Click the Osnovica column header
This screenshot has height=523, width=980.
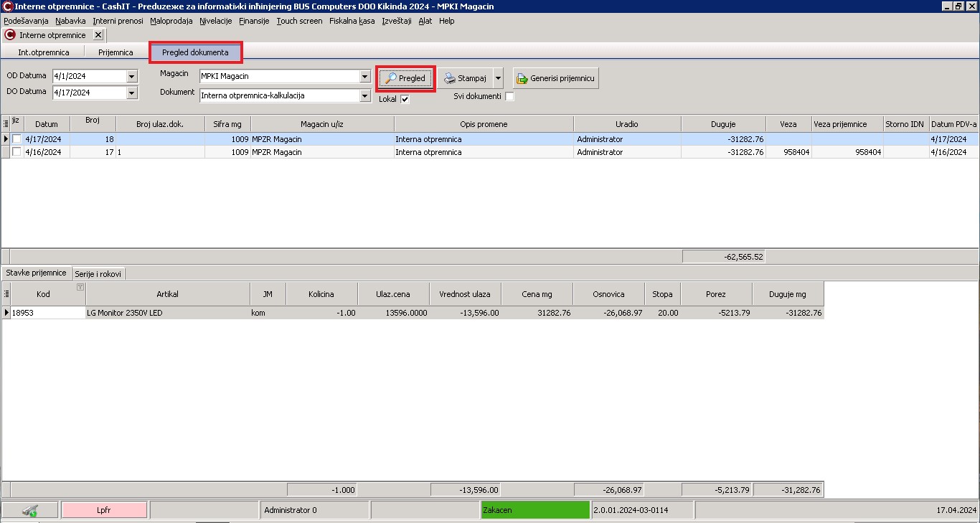pyautogui.click(x=608, y=294)
